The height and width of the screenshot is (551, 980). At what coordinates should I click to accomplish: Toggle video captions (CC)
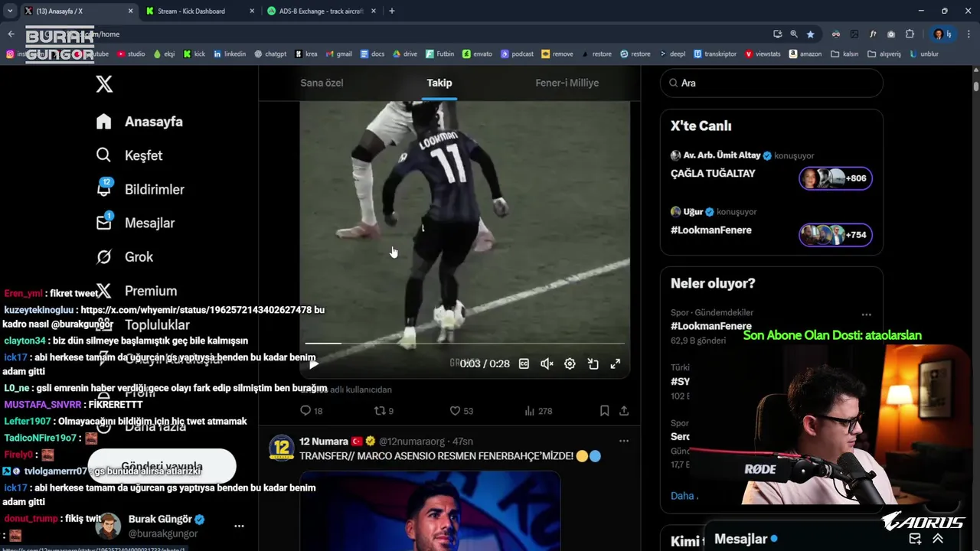[524, 364]
